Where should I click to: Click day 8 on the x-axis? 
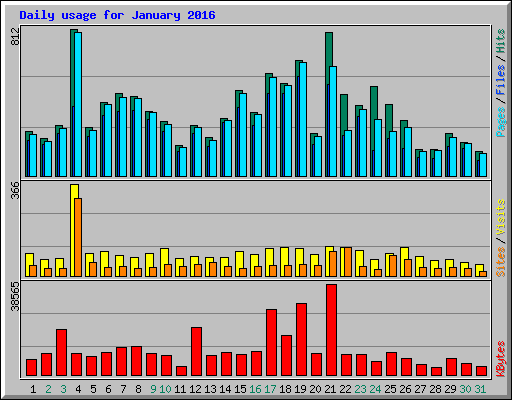(138, 389)
